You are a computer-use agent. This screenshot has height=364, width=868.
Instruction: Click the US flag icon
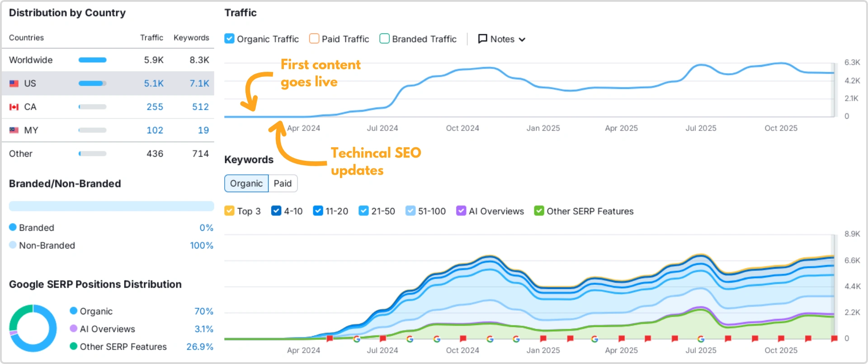pyautogui.click(x=14, y=84)
